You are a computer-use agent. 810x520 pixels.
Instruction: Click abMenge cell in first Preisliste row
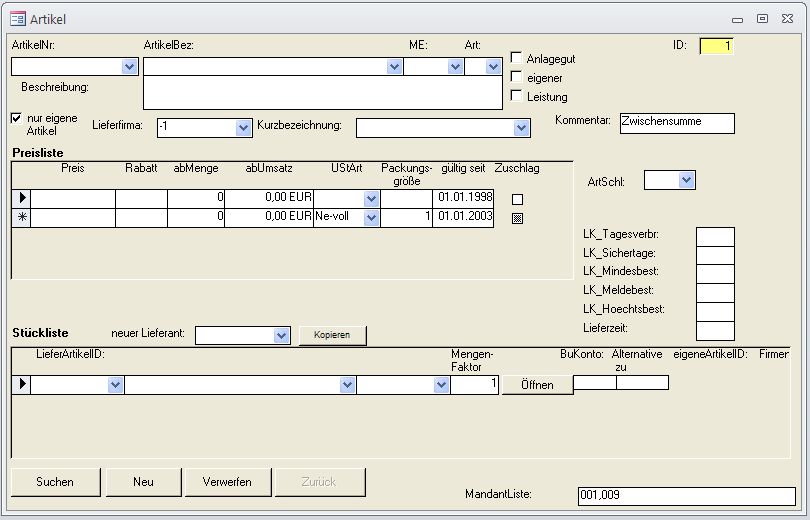pos(196,198)
